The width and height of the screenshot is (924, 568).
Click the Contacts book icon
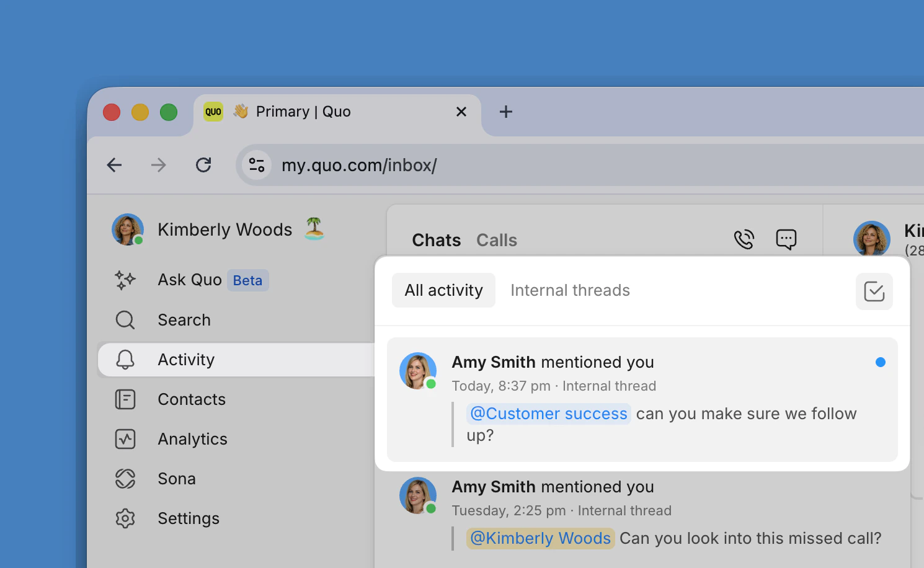[125, 399]
